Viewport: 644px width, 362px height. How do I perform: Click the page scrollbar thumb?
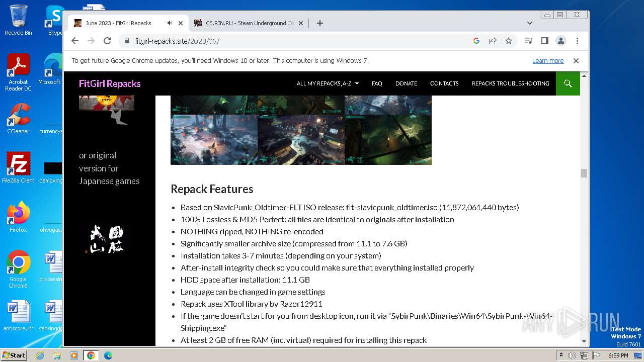584,173
